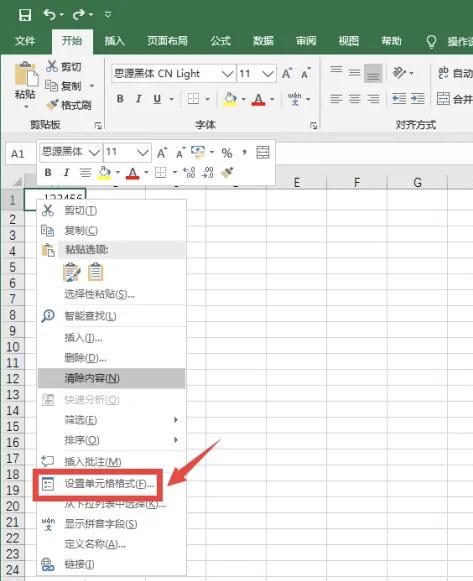The height and width of the screenshot is (581, 473).
Task: Click the orientation text angle icon
Action: pyautogui.click(x=400, y=72)
